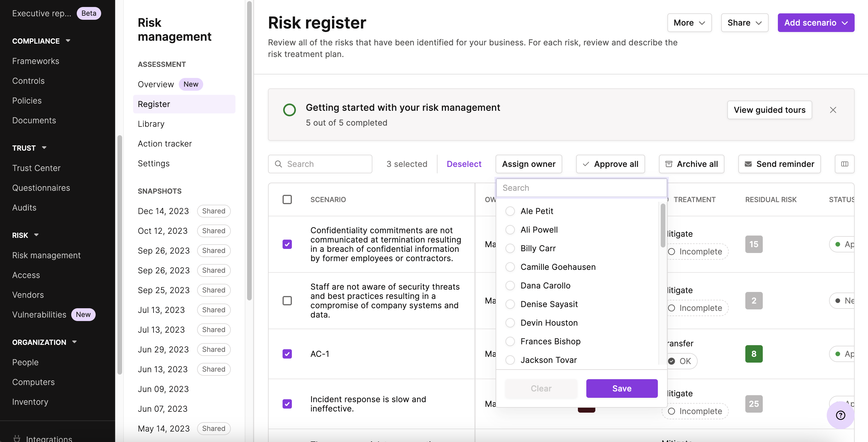Select Ali Powell radio option

coord(510,230)
